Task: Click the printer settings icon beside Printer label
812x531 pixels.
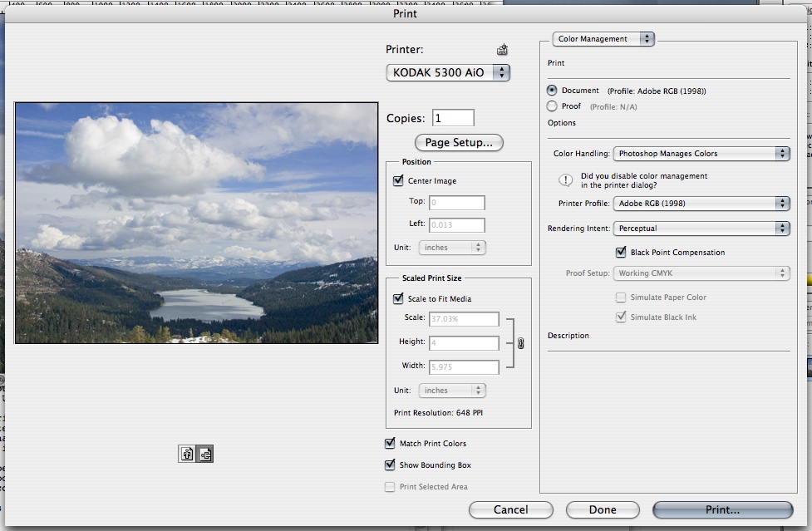Action: point(502,50)
